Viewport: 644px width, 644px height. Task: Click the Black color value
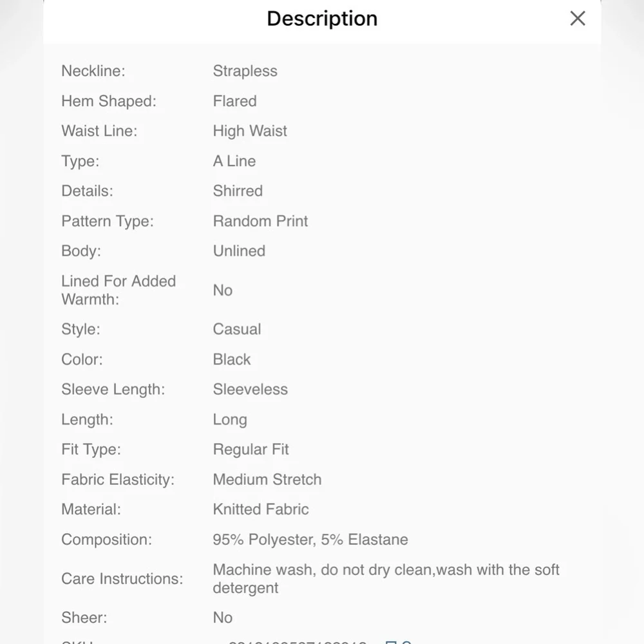[x=231, y=359]
